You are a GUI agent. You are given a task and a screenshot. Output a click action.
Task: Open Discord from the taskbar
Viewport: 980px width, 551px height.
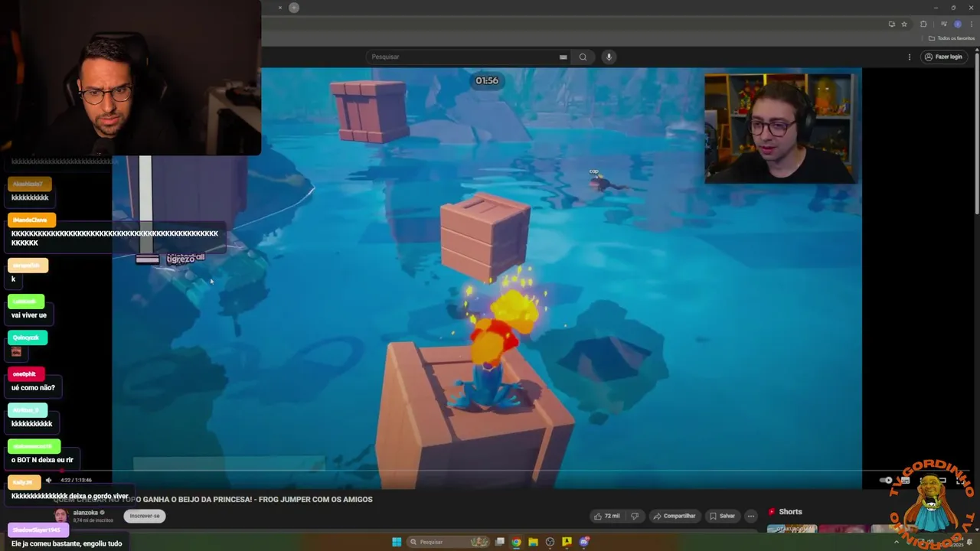tap(583, 542)
